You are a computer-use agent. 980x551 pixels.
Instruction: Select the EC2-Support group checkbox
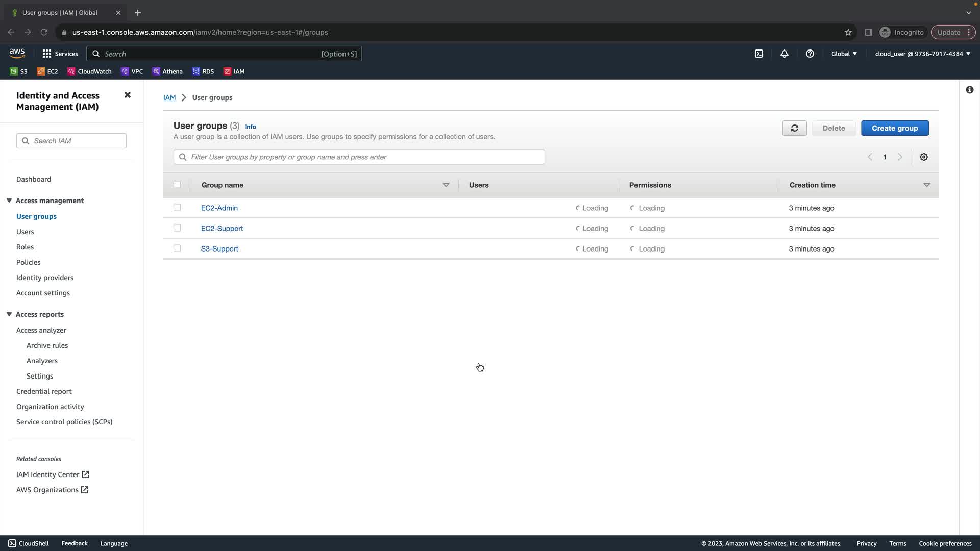point(177,228)
